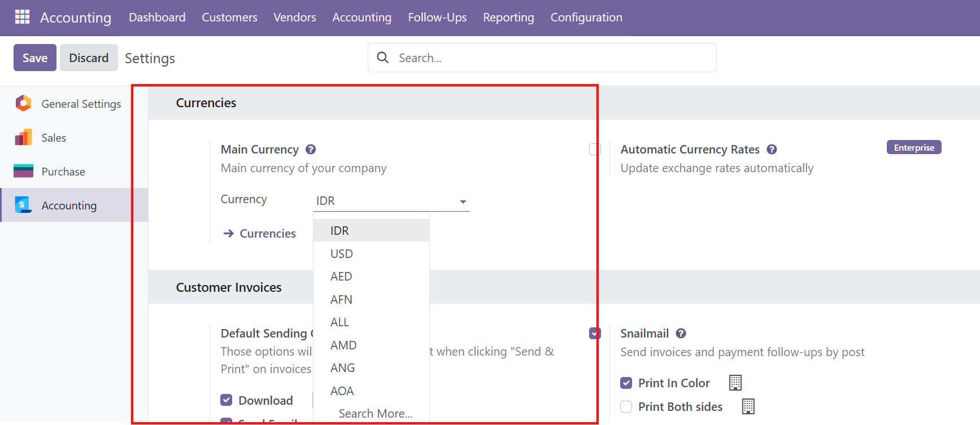980x425 pixels.
Task: Click the General Settings sidebar icon
Action: (23, 103)
